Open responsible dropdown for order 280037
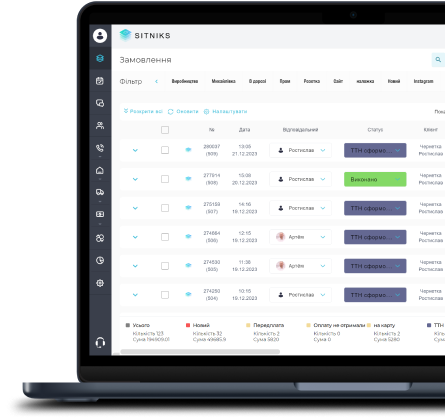445x418 pixels. pos(301,150)
